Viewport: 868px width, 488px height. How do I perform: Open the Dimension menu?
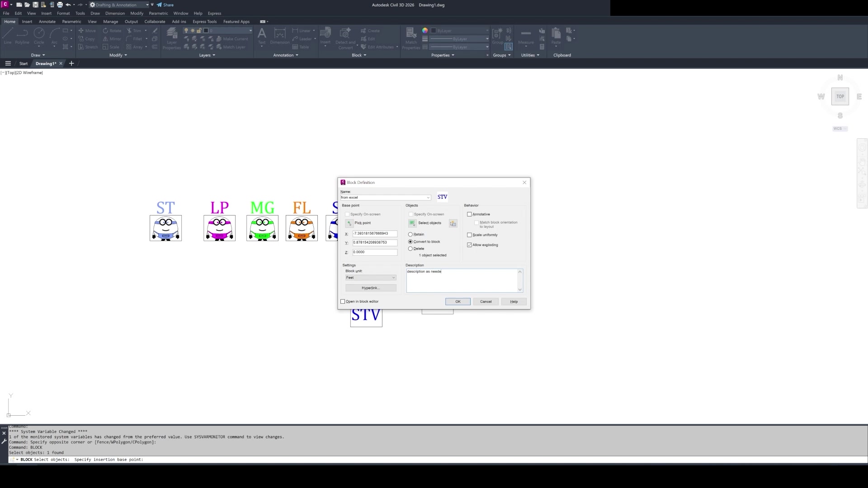pyautogui.click(x=115, y=13)
